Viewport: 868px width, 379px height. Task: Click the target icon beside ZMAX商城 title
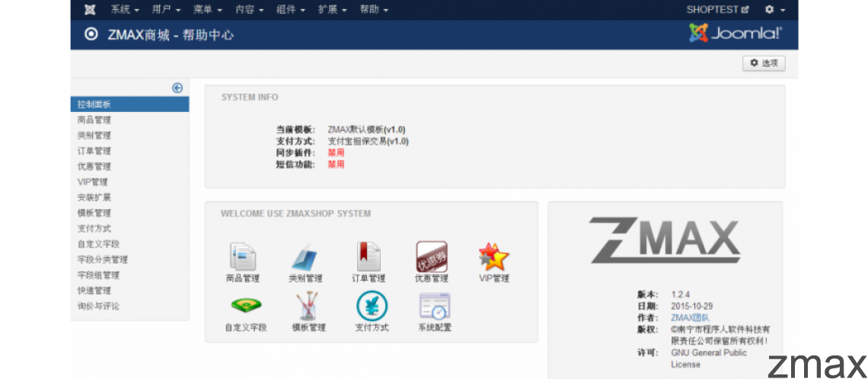[x=91, y=34]
